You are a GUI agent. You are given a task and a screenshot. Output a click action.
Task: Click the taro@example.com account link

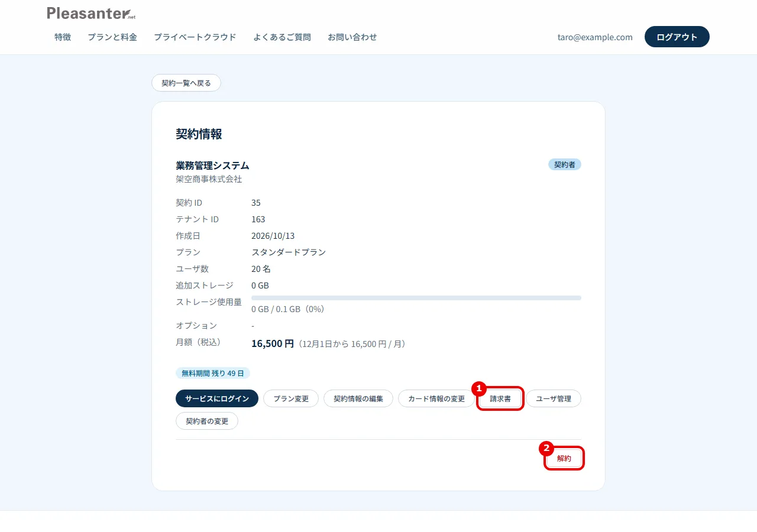pyautogui.click(x=595, y=37)
